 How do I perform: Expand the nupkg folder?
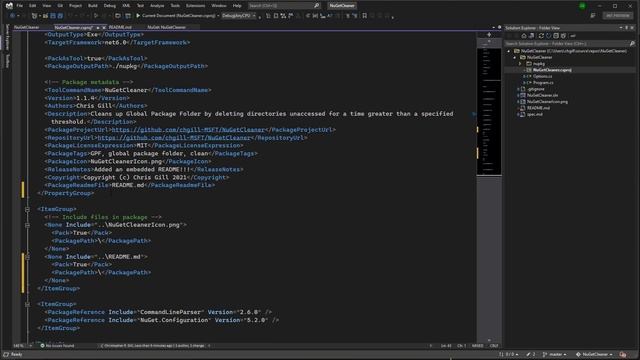tap(520, 64)
